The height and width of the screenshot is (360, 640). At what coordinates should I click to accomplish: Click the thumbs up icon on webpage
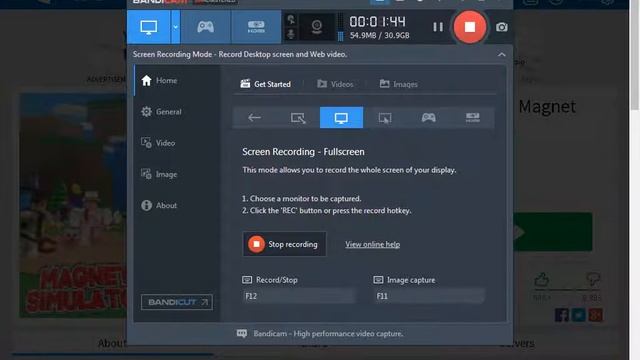coord(542,280)
